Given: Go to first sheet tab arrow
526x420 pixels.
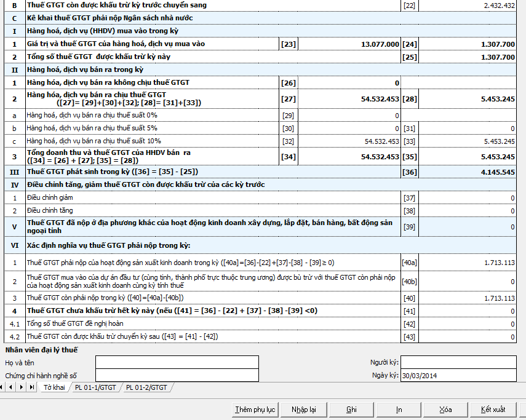Looking at the screenshot, I should pos(2,387).
